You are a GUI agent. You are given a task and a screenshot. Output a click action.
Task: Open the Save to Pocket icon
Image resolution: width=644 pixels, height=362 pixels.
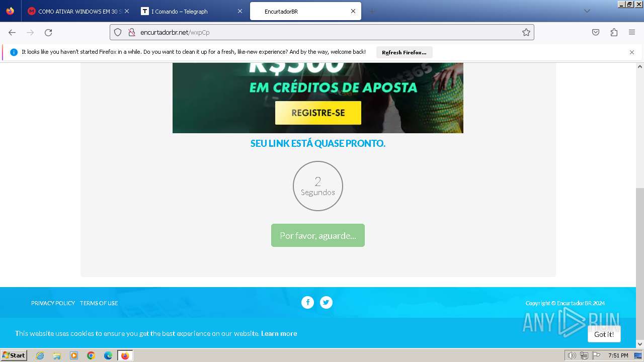pyautogui.click(x=596, y=32)
